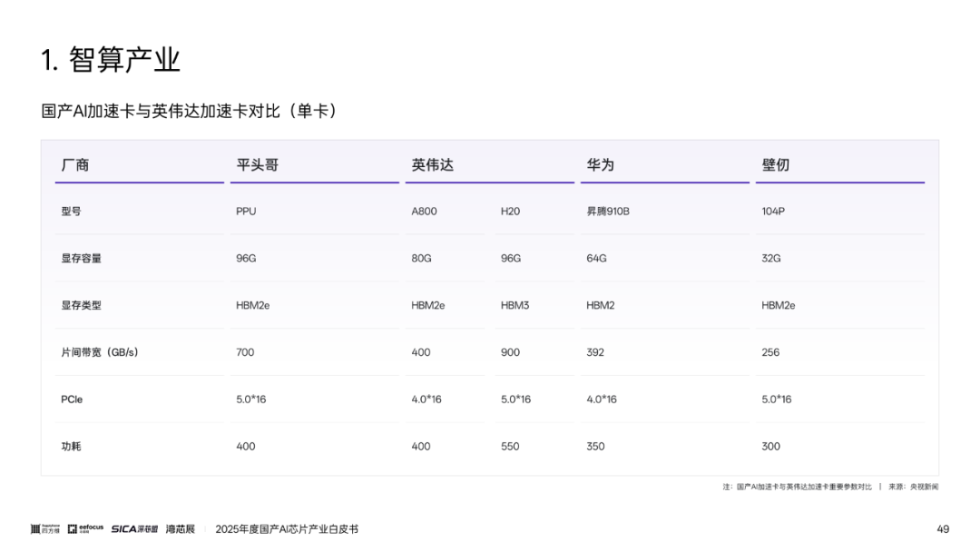Click the '显存类型' row label

tap(81, 305)
